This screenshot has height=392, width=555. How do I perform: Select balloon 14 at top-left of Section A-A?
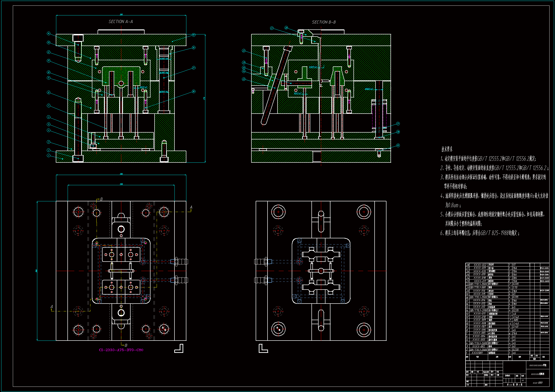(49, 34)
